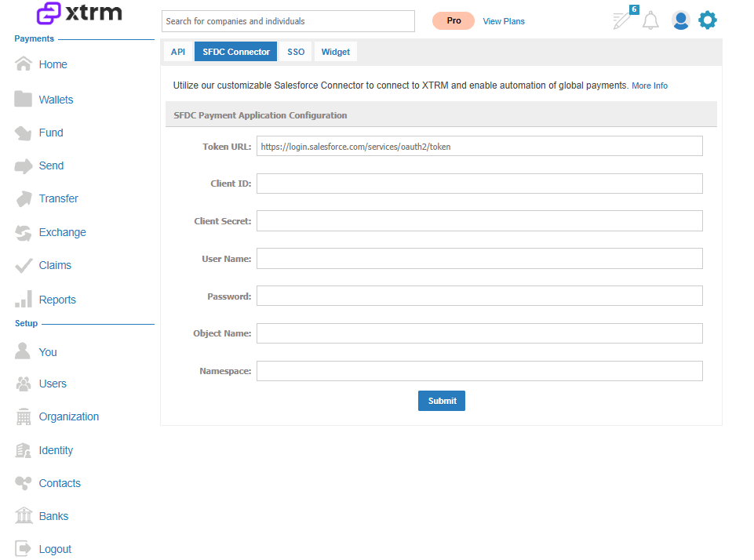Open the user profile avatar icon
The height and width of the screenshot is (560, 754).
click(681, 20)
